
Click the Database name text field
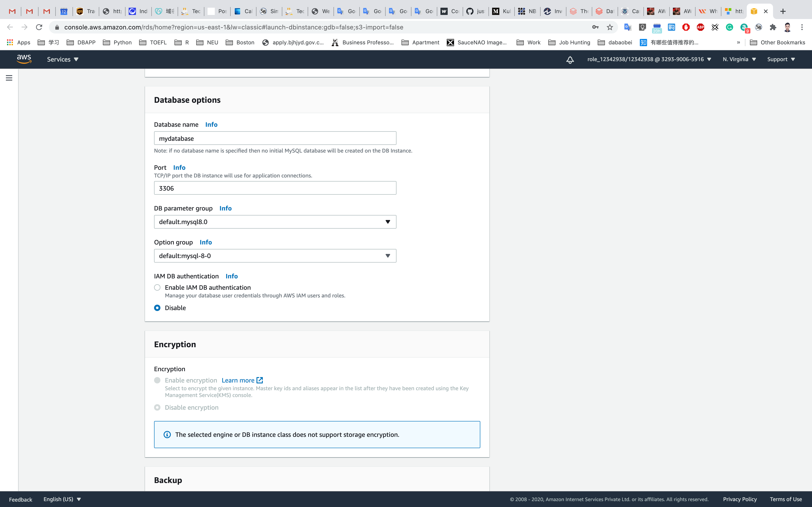coord(275,139)
